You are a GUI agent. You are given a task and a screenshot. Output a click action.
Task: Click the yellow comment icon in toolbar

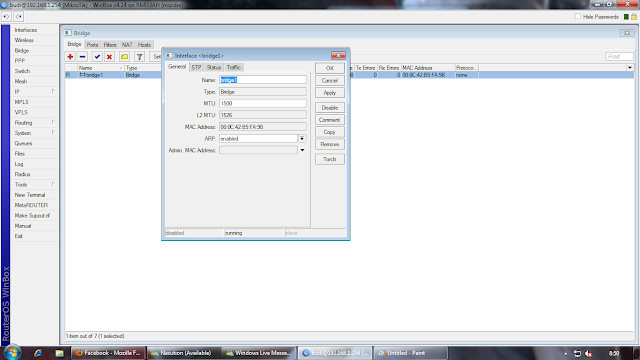124,57
